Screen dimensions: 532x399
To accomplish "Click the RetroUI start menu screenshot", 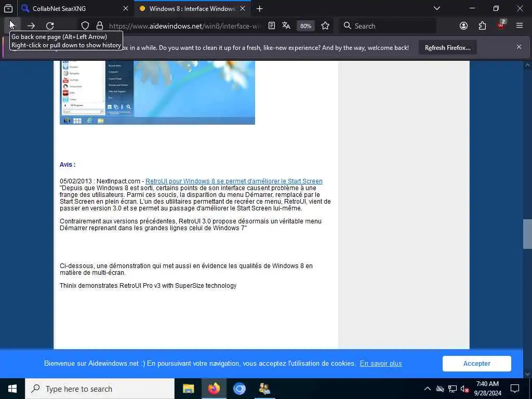I will 157,92.
